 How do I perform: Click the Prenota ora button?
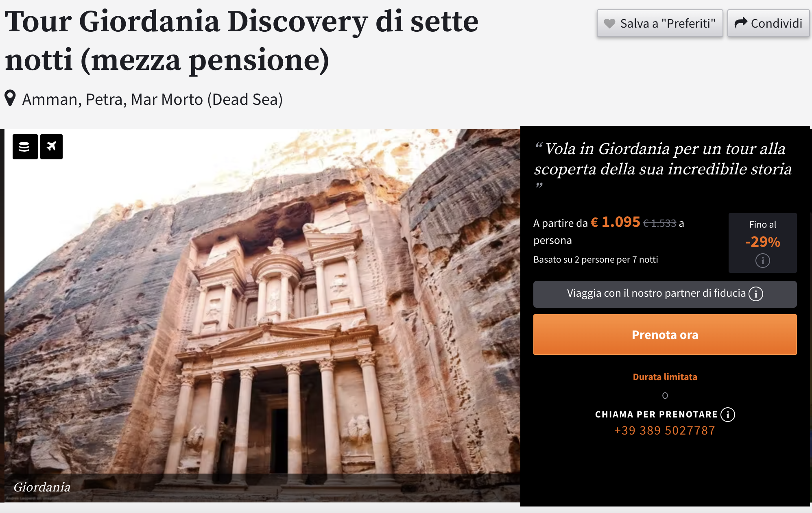tap(665, 335)
